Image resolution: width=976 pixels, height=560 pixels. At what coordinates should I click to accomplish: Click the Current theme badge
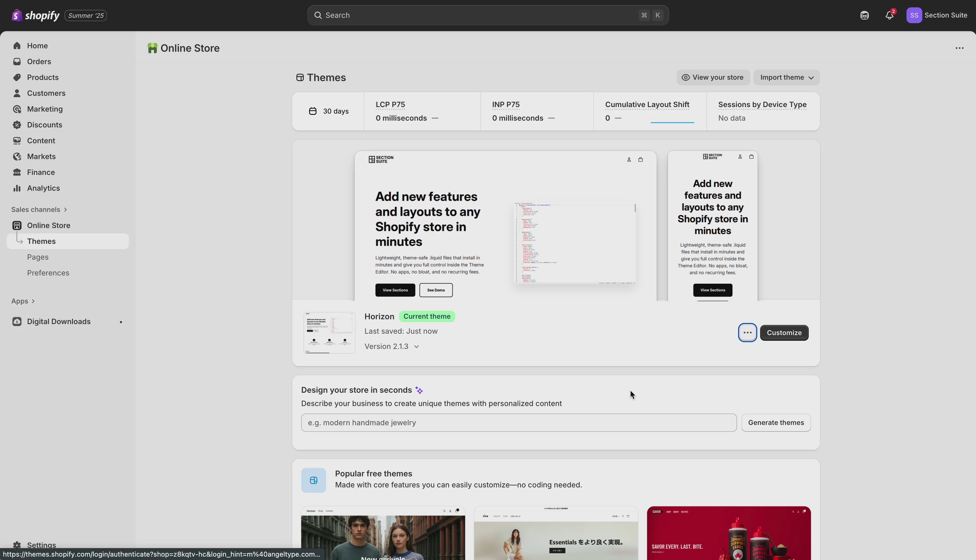tap(427, 316)
